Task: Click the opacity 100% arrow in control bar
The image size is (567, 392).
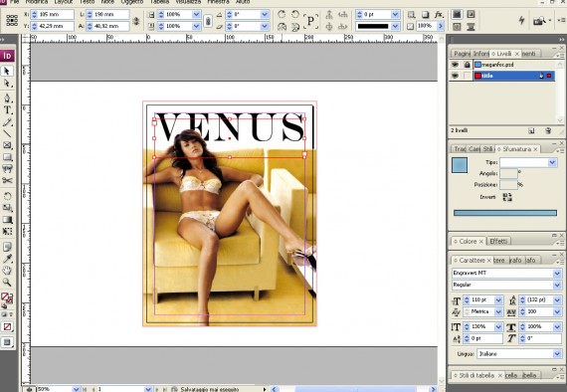Action: pos(441,26)
